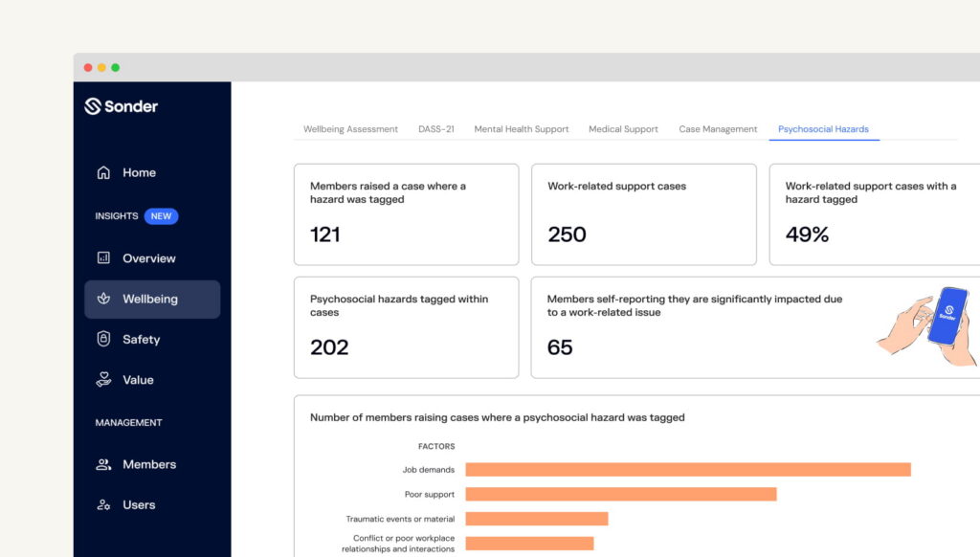The width and height of the screenshot is (980, 557).
Task: Click the Wellbeing lotus icon
Action: (103, 299)
